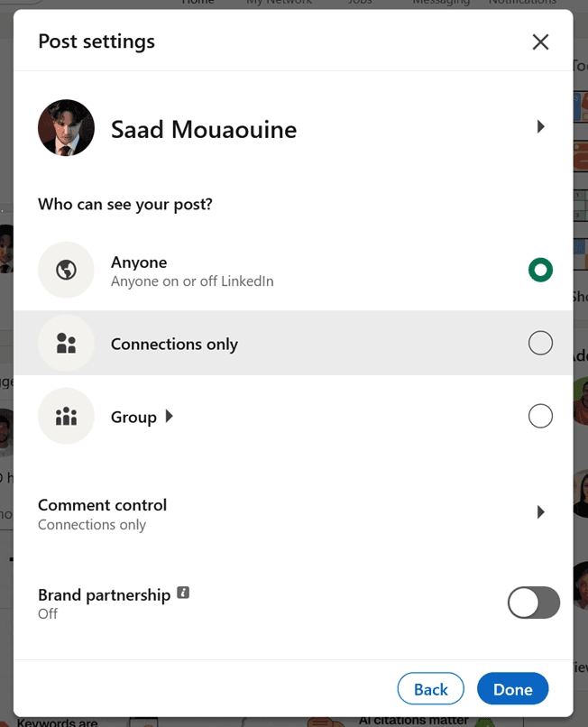
Task: Click the Connections only people icon
Action: click(x=66, y=343)
